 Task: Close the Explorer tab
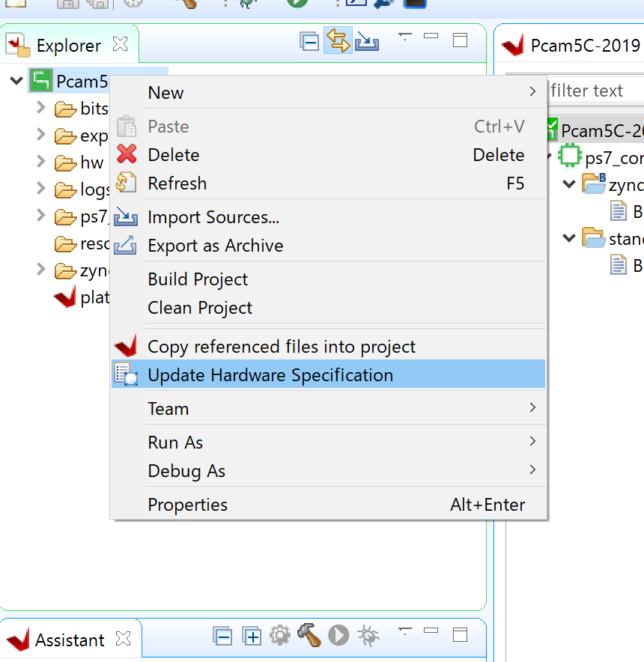pos(121,44)
